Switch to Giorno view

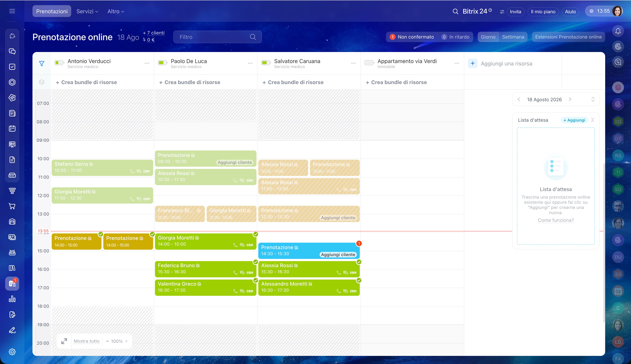click(488, 37)
